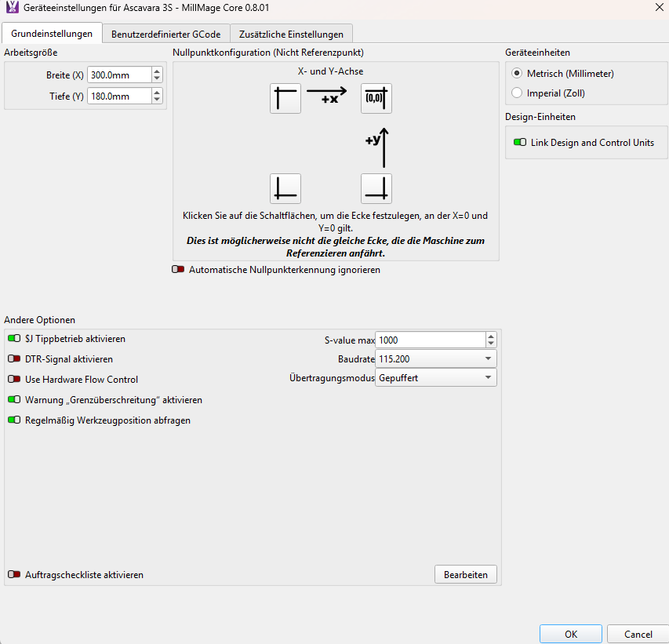The width and height of the screenshot is (669, 644).
Task: Select bottom-left corner origin icon
Action: pos(285,189)
